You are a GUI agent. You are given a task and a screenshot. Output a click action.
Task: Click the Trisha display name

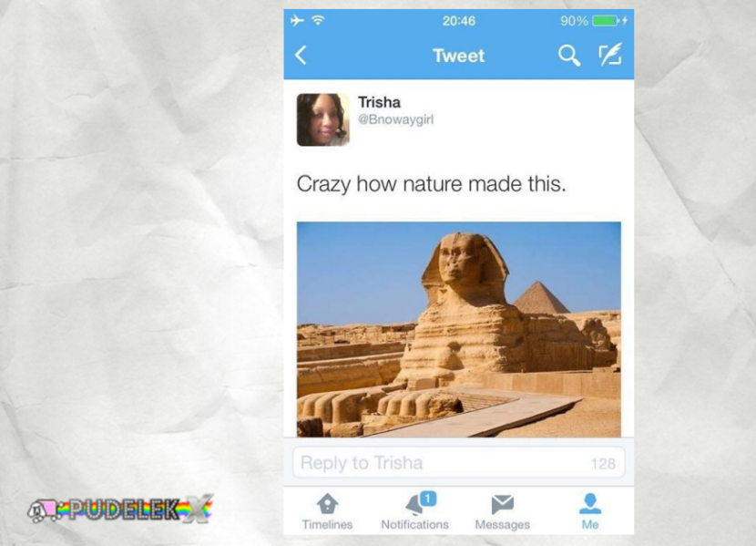(x=379, y=102)
